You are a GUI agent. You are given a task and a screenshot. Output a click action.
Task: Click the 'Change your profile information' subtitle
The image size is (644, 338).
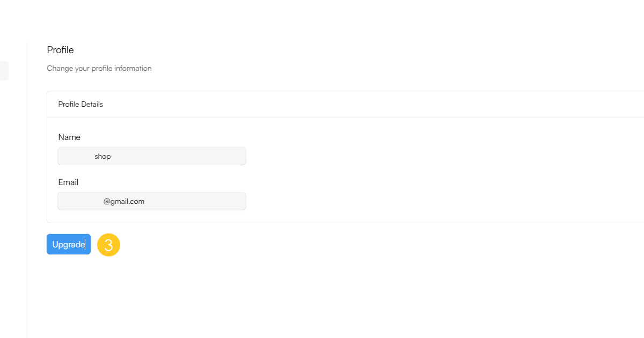point(99,68)
